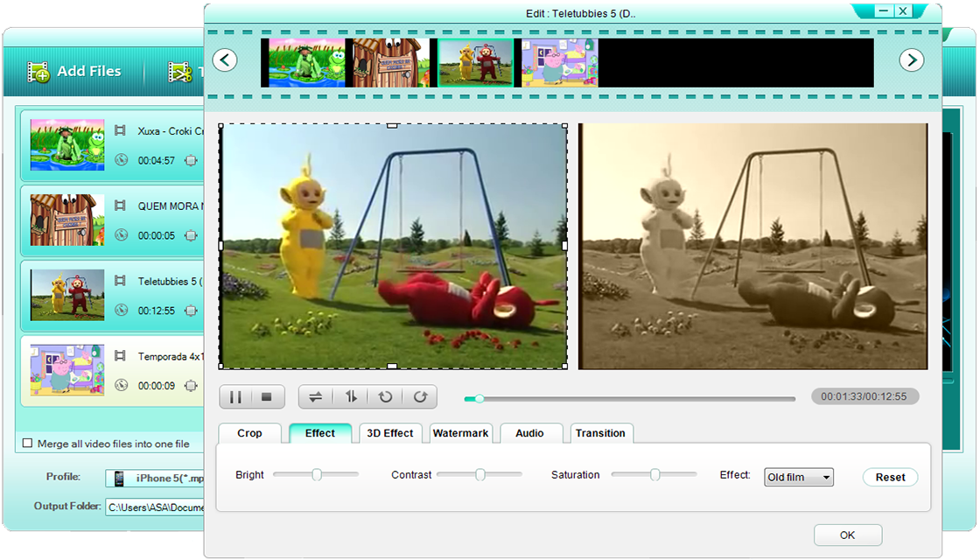The image size is (980, 560).
Task: Click the Bright slider handle
Action: click(317, 474)
